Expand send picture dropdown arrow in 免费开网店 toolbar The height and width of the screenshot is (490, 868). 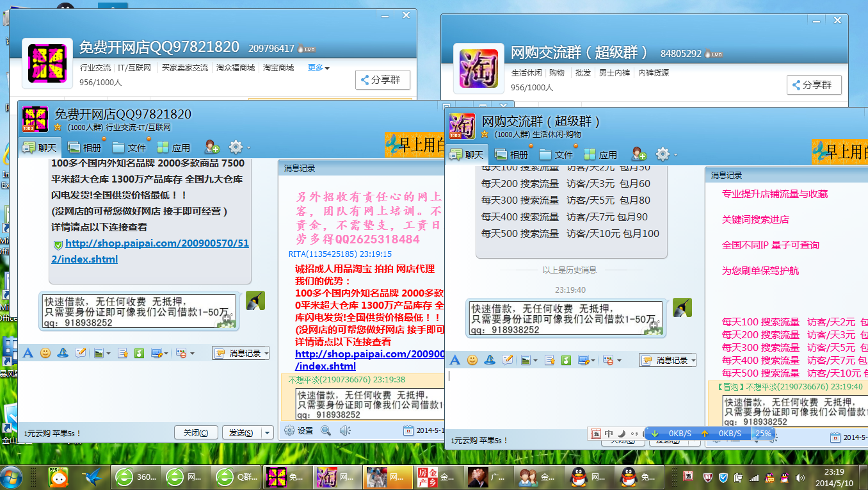click(x=108, y=354)
